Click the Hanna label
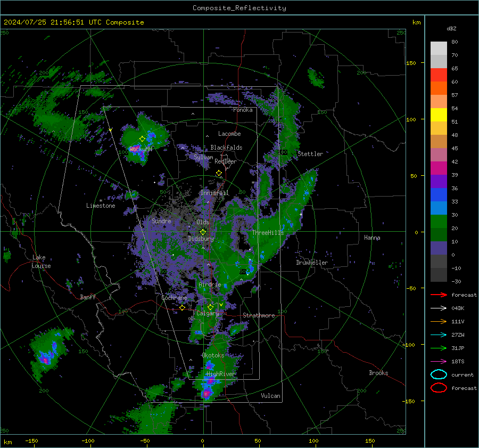Image resolution: width=479 pixels, height=448 pixels. tap(372, 238)
